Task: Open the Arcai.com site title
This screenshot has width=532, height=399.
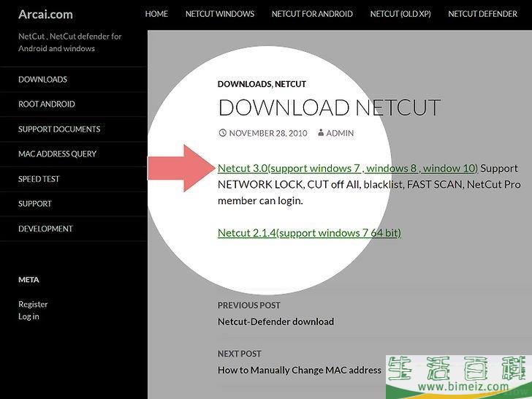Action: [x=45, y=15]
